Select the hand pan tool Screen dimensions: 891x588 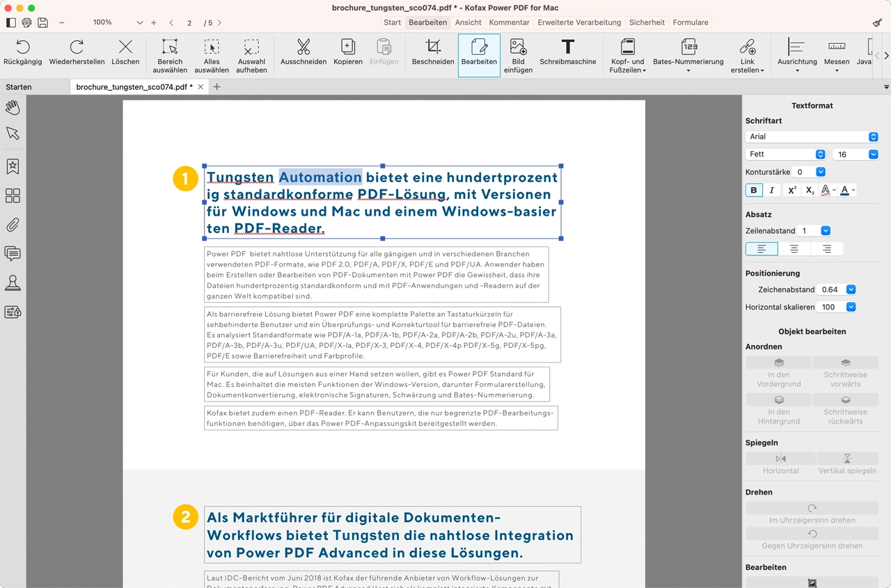click(x=13, y=107)
